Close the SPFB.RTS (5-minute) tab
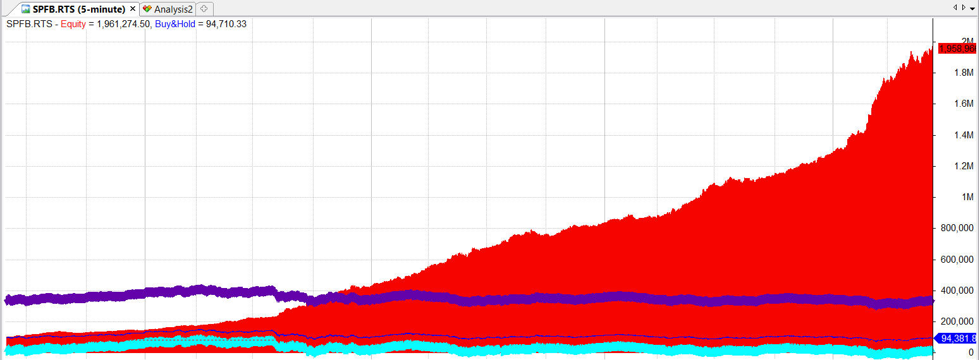 tap(133, 9)
